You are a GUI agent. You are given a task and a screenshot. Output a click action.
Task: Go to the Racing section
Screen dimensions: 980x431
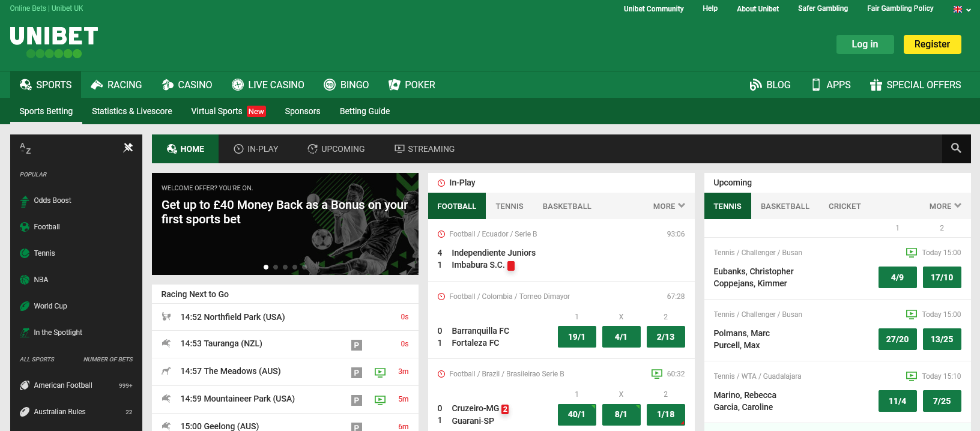point(116,85)
